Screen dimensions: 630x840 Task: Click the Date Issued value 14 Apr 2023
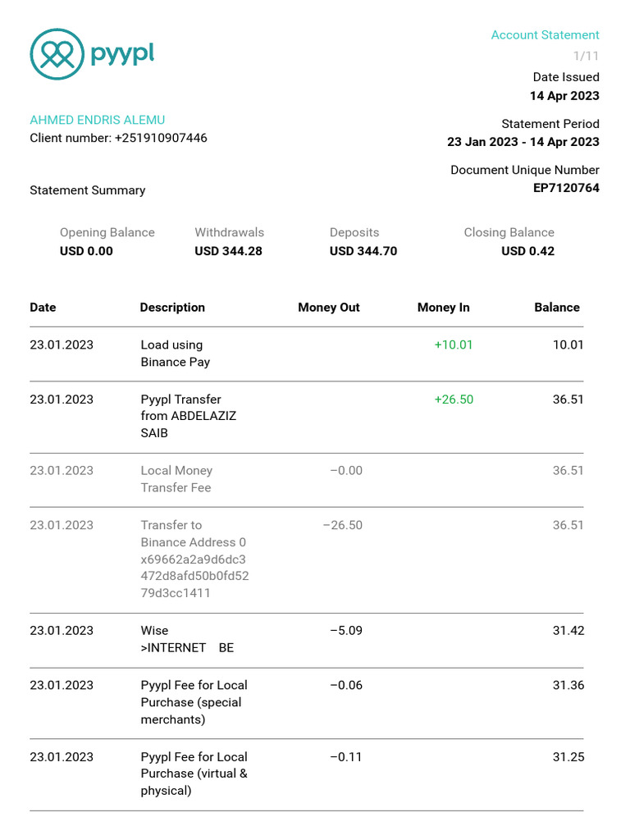564,96
